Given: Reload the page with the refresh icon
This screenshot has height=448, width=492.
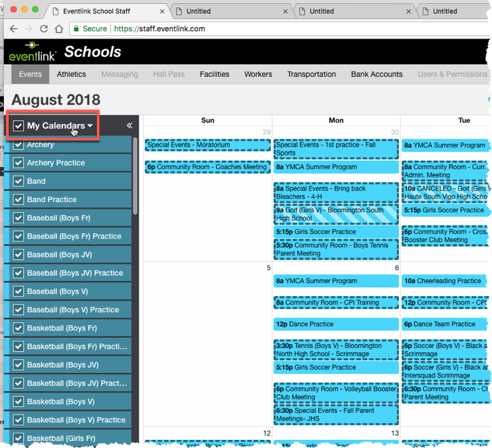Looking at the screenshot, I should (44, 29).
